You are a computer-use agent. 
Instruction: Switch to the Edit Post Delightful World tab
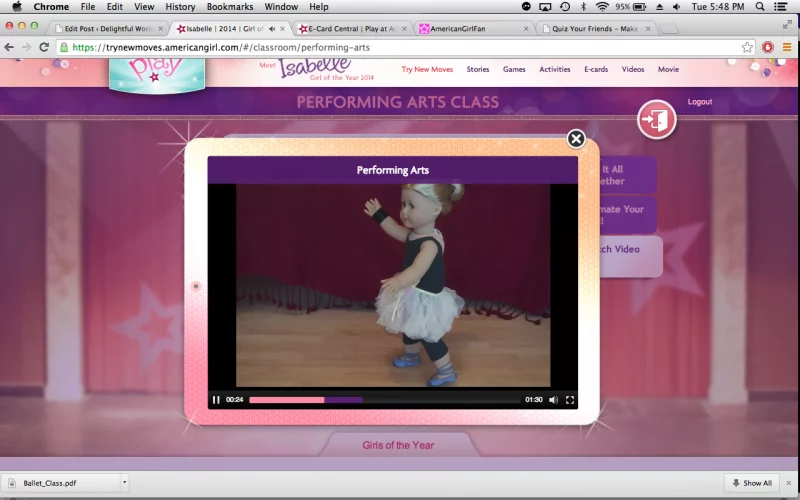pos(108,29)
